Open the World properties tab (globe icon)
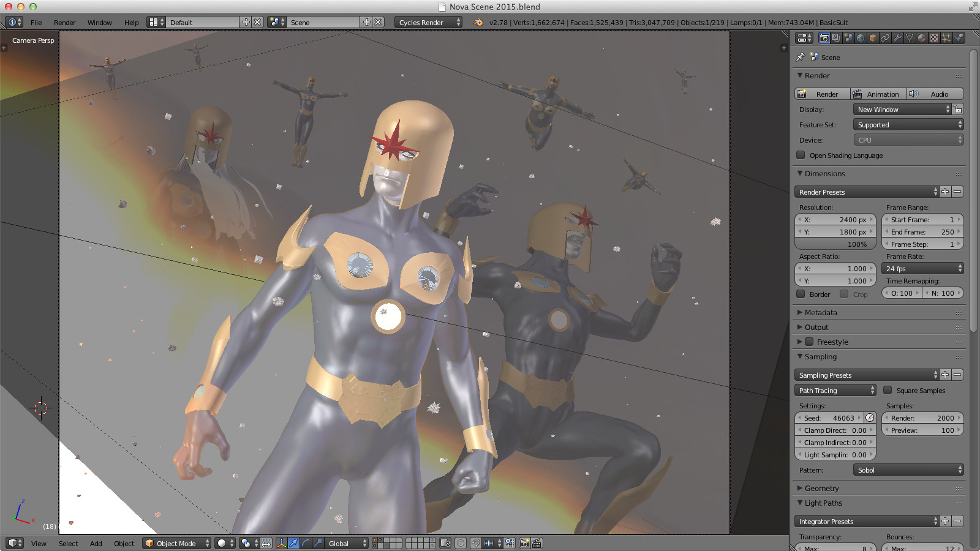 (x=861, y=38)
